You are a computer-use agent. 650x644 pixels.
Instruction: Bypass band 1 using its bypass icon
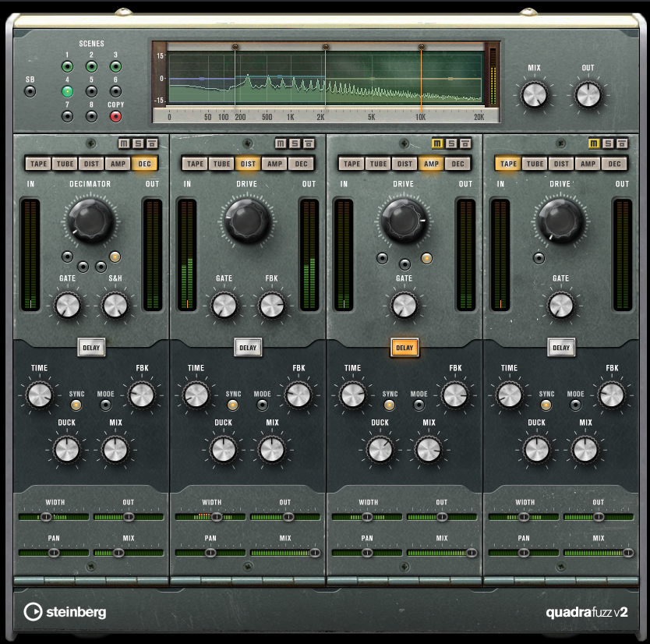pos(152,143)
